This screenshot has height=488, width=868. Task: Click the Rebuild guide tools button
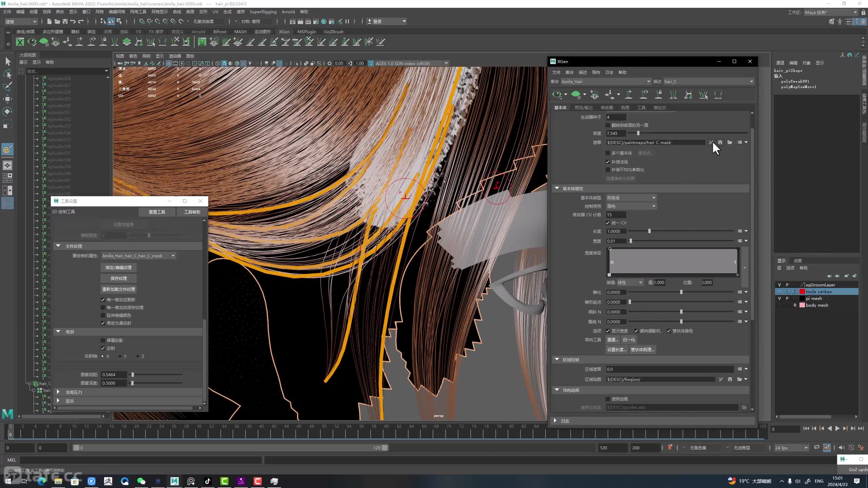click(613, 340)
